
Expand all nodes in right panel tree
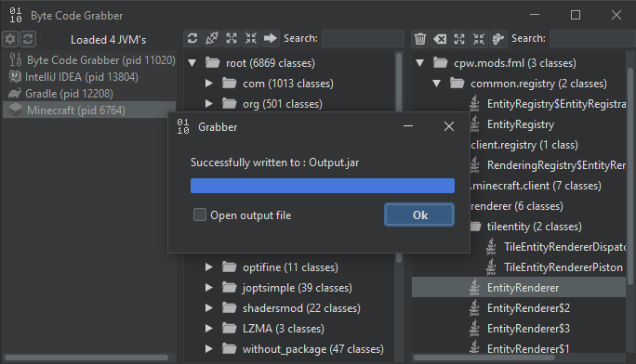coord(459,39)
